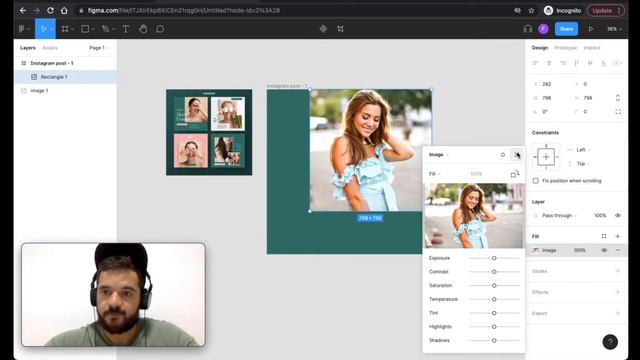Add an export setting with plus

pyautogui.click(x=618, y=313)
